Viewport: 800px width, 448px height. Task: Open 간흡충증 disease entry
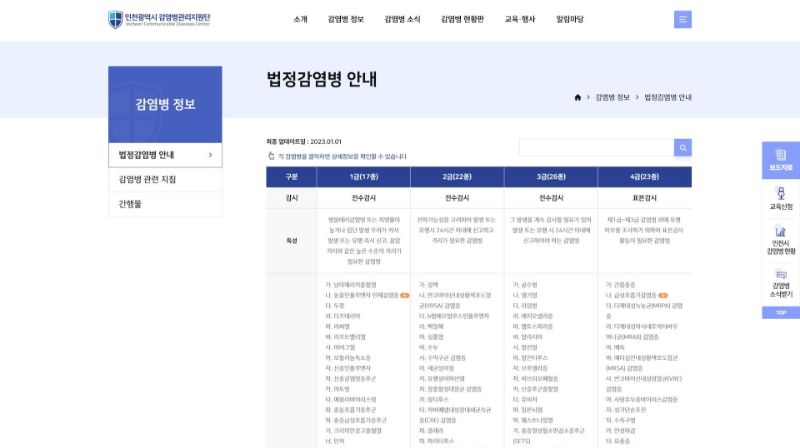[621, 285]
